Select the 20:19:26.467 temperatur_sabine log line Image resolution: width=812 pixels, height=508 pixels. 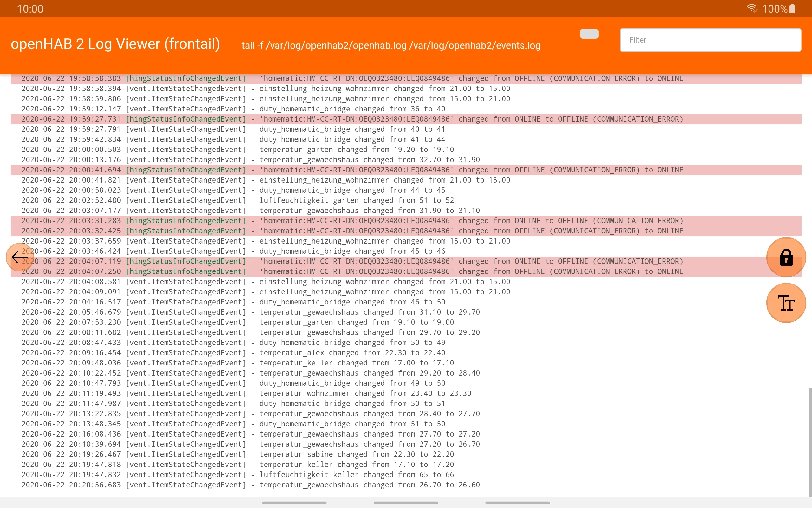tap(406, 454)
